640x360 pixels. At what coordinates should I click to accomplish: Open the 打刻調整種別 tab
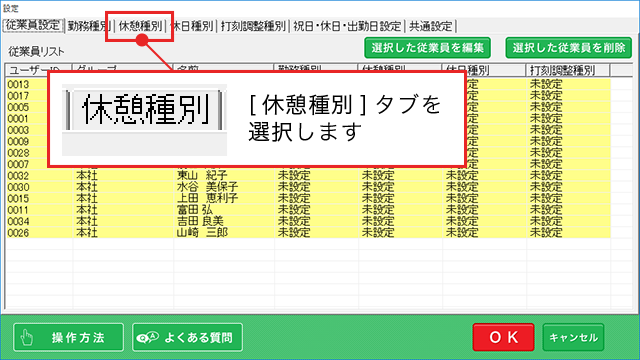click(x=253, y=26)
